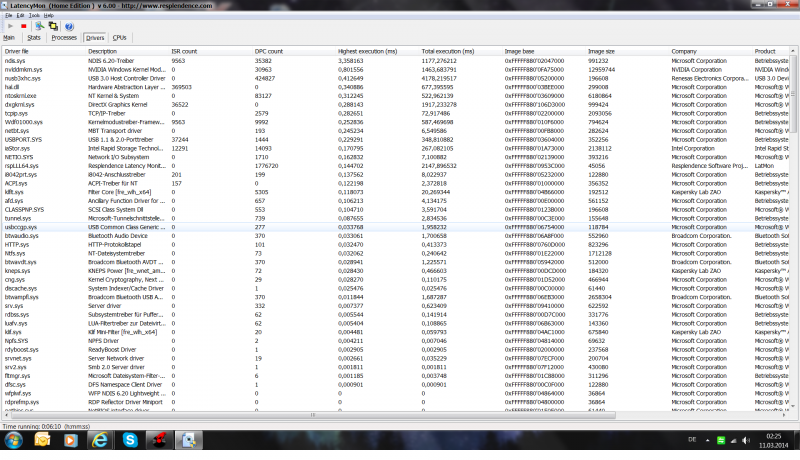Click Renesas Electronics company cell
This screenshot has height=460, width=800.
pyautogui.click(x=710, y=79)
